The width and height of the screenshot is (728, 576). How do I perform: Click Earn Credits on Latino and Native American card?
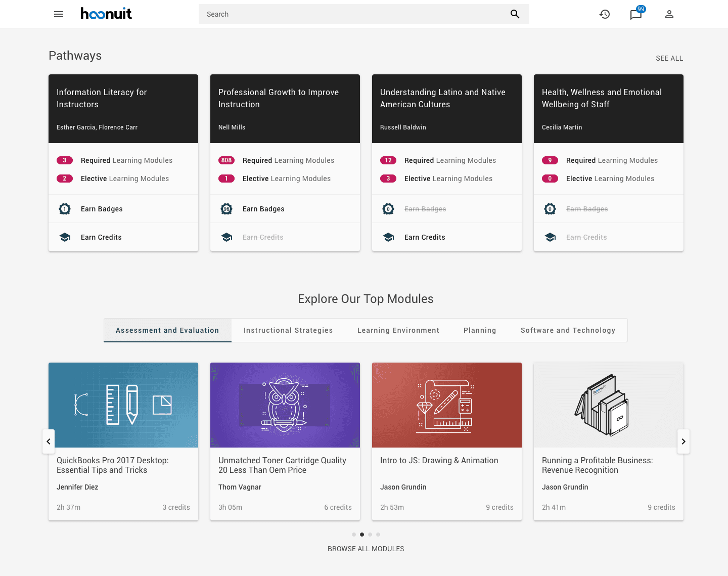pyautogui.click(x=425, y=237)
